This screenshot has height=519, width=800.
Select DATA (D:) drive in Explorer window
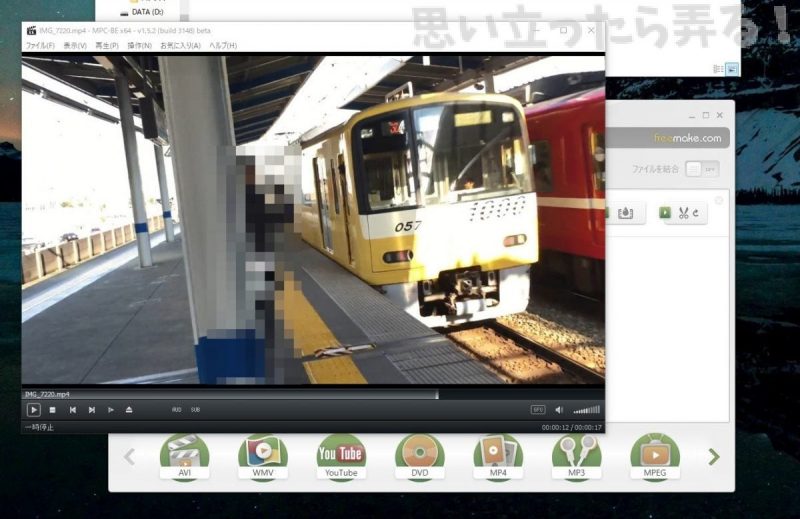coord(142,12)
